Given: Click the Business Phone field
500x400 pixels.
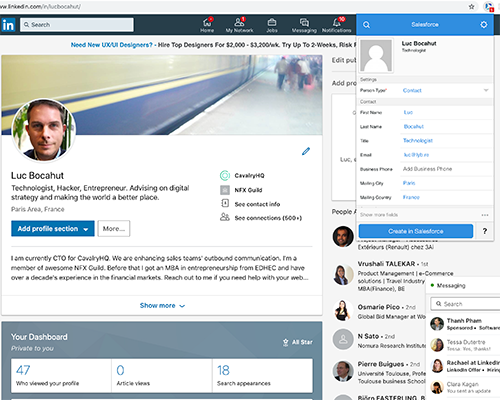Looking at the screenshot, I should coord(446,169).
